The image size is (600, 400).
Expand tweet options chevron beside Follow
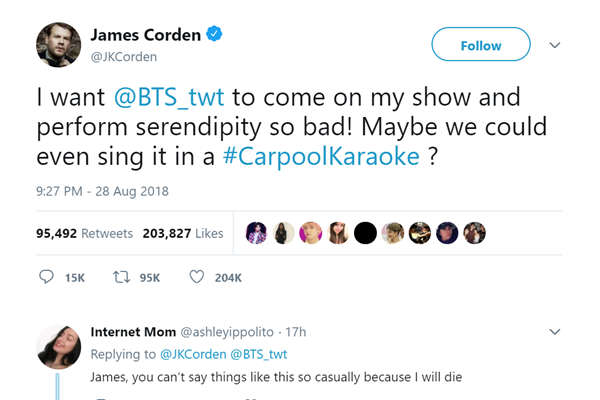556,45
